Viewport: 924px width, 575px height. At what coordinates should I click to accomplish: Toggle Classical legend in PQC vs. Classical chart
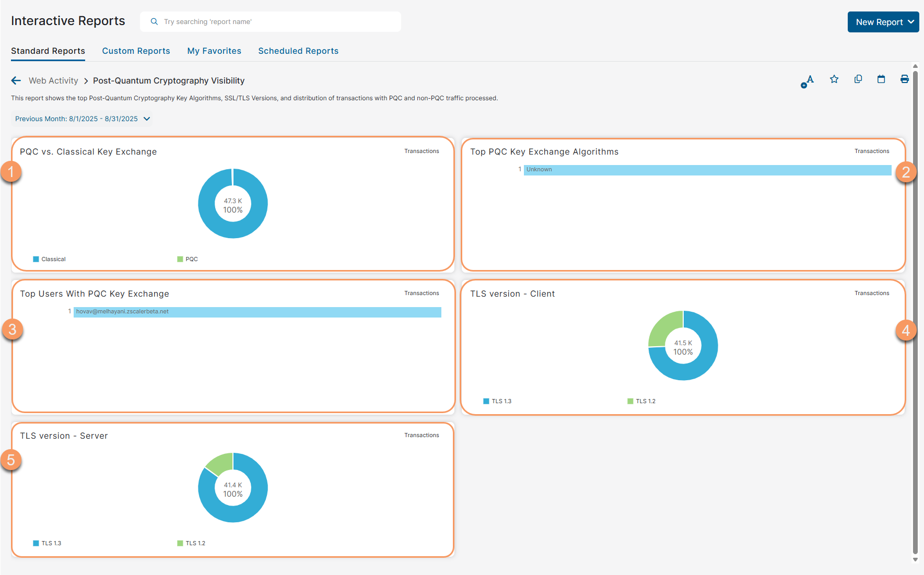49,259
